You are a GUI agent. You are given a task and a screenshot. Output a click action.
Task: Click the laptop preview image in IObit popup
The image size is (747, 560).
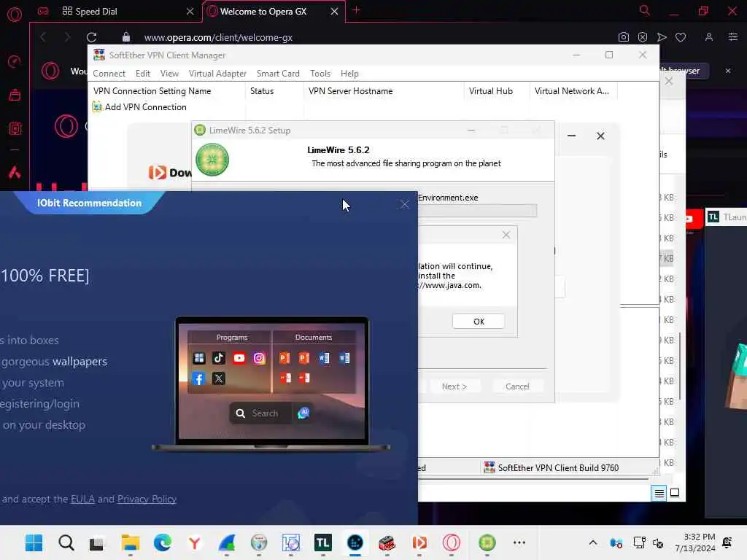(271, 384)
